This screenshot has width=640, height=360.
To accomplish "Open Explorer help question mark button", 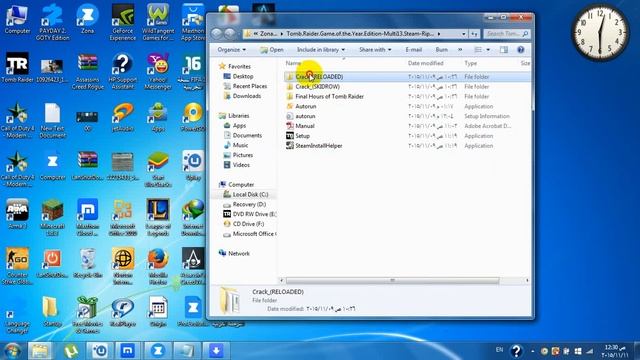I will 520,50.
